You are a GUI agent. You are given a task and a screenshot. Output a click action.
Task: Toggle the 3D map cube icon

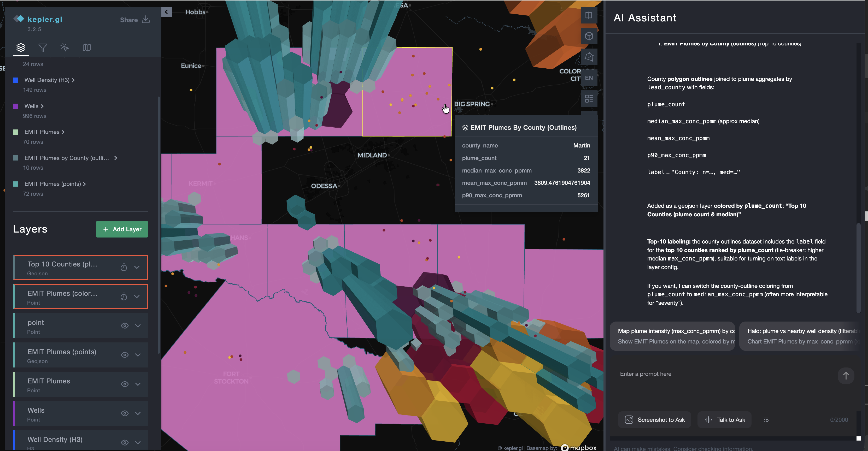pyautogui.click(x=589, y=36)
